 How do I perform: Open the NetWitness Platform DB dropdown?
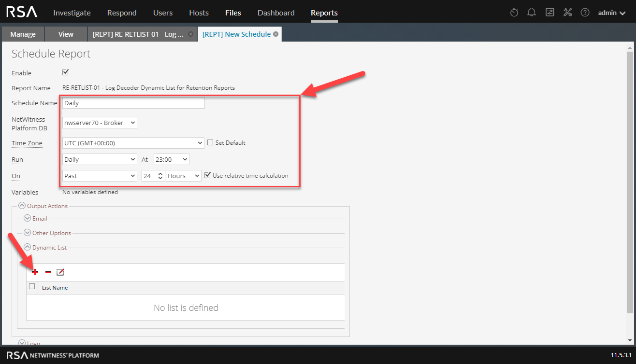click(100, 123)
